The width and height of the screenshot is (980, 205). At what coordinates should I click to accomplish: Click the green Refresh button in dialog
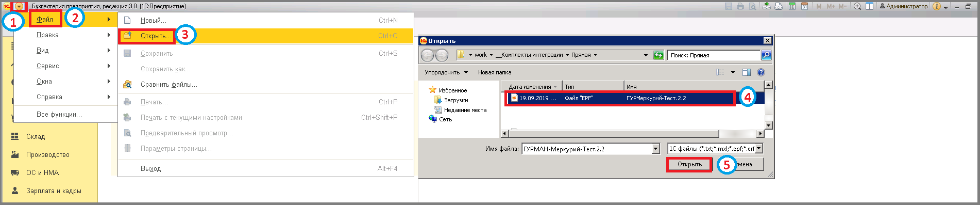pos(658,55)
